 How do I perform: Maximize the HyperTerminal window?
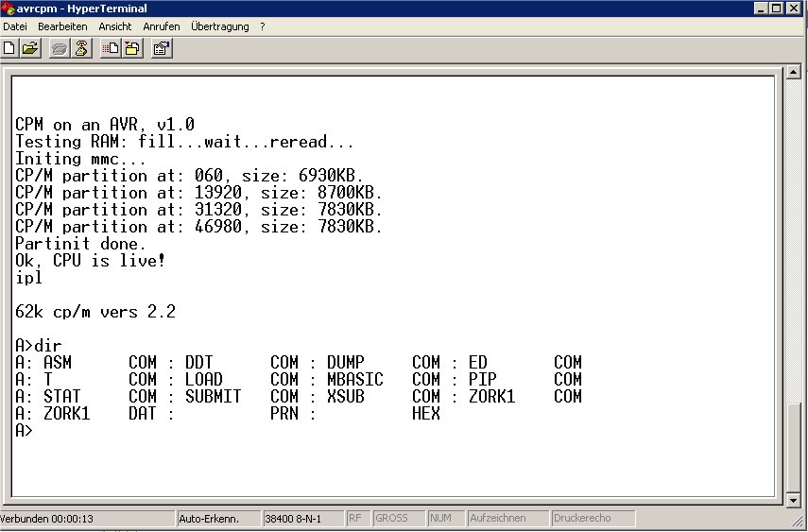pos(776,9)
